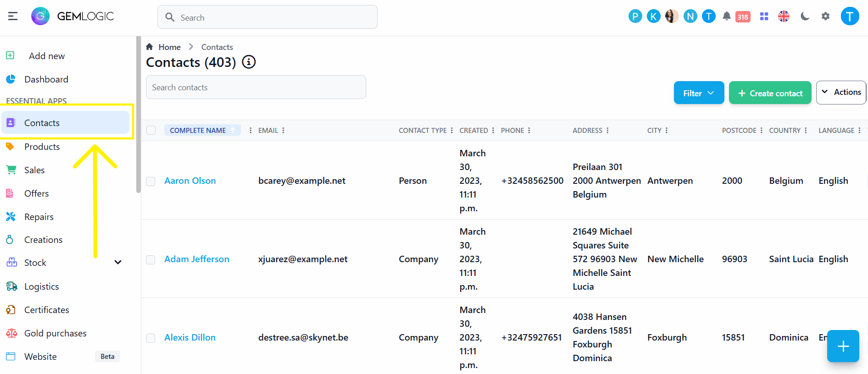
Task: Click +32458562500 phone cell
Action: (532, 181)
